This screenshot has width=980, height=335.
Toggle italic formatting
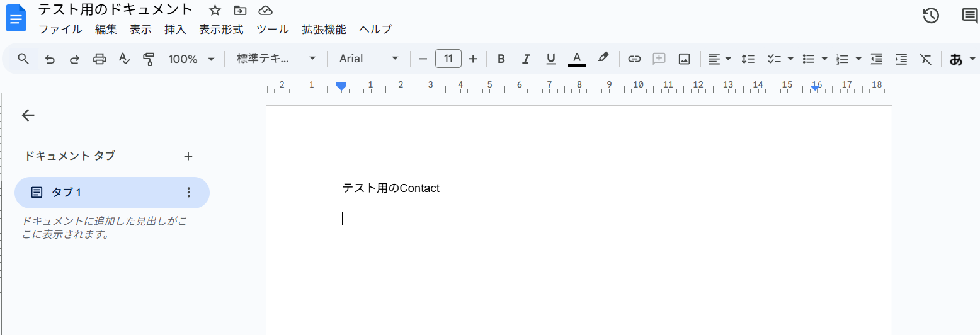tap(526, 59)
